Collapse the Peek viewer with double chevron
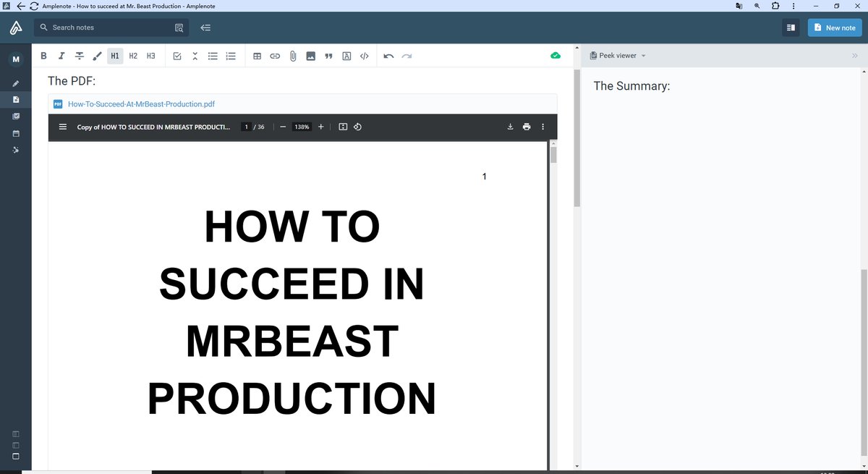This screenshot has width=868, height=474. (x=854, y=56)
